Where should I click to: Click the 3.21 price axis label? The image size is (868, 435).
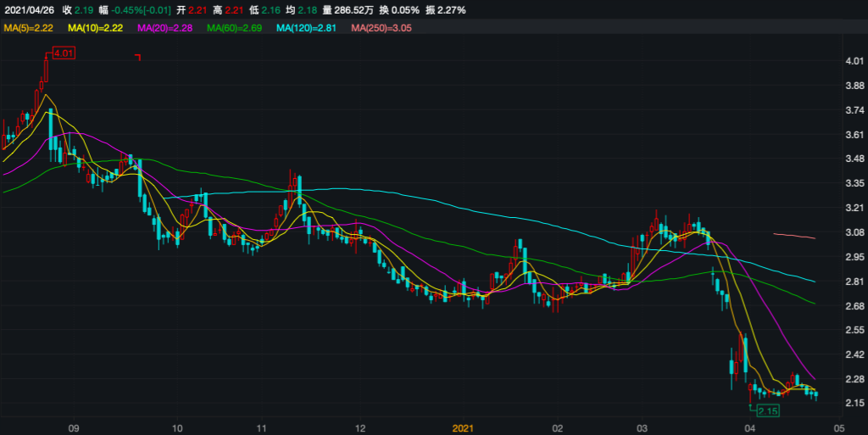click(x=854, y=208)
